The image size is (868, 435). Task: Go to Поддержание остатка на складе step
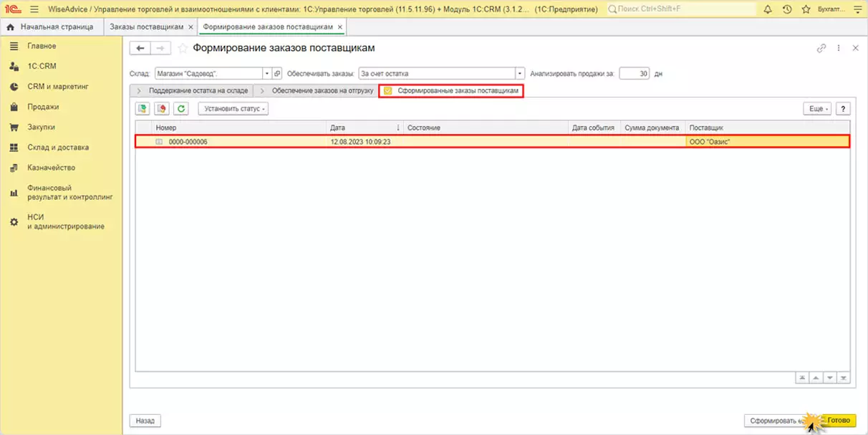191,91
